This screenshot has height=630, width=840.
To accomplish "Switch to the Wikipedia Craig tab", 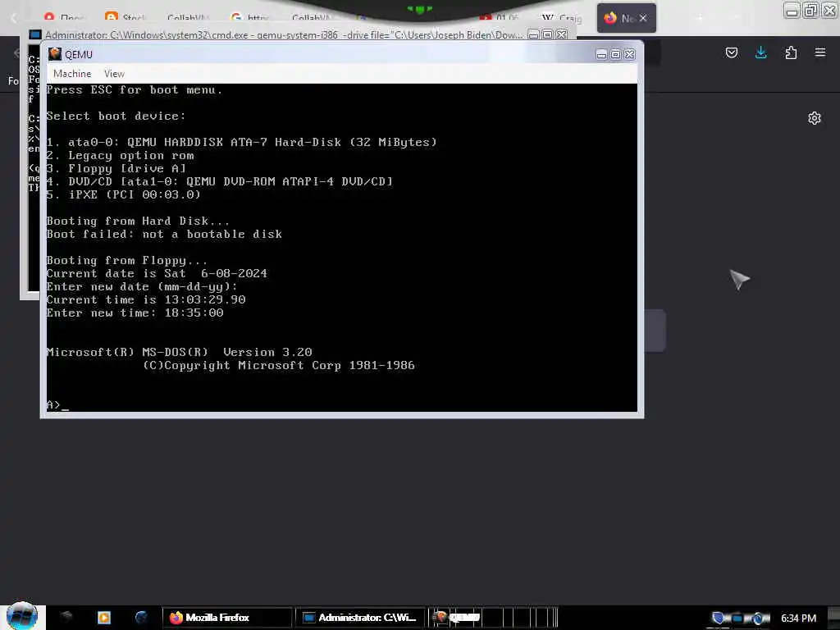I will [x=561, y=18].
